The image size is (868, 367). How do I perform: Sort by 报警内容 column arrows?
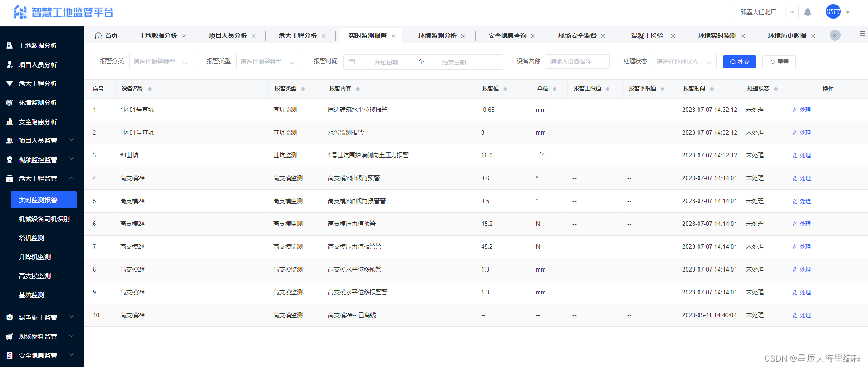358,89
